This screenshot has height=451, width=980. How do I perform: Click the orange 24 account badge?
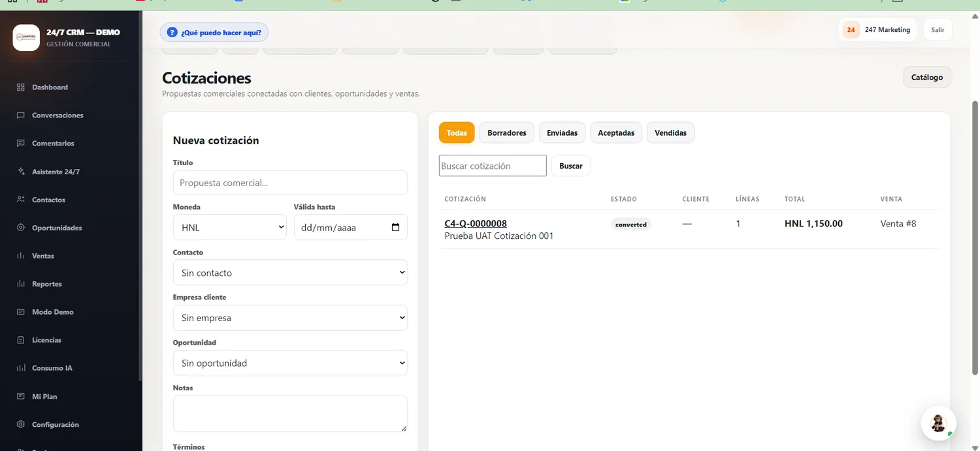point(851,30)
